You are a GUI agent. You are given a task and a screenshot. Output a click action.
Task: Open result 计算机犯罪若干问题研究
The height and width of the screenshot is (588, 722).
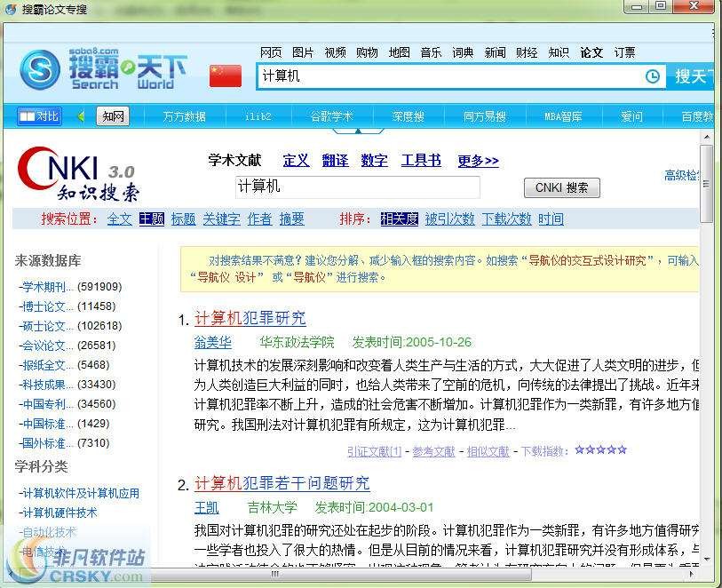pyautogui.click(x=282, y=483)
